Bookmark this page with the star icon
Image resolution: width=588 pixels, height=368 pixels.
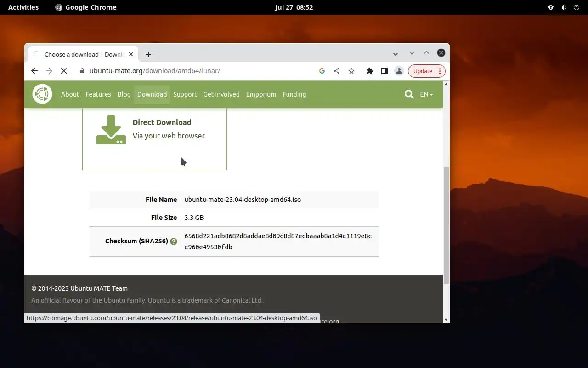pyautogui.click(x=351, y=71)
